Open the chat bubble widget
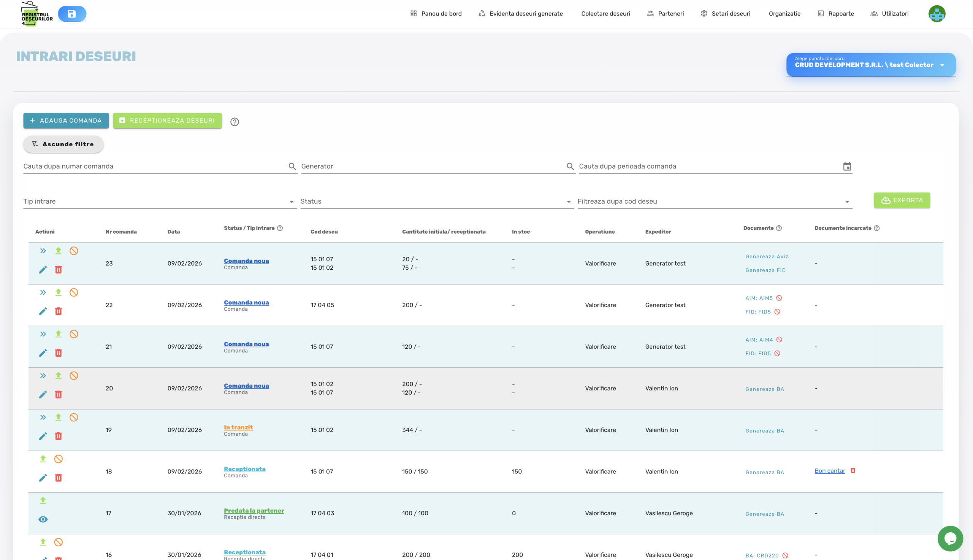The image size is (973, 560). click(x=950, y=538)
